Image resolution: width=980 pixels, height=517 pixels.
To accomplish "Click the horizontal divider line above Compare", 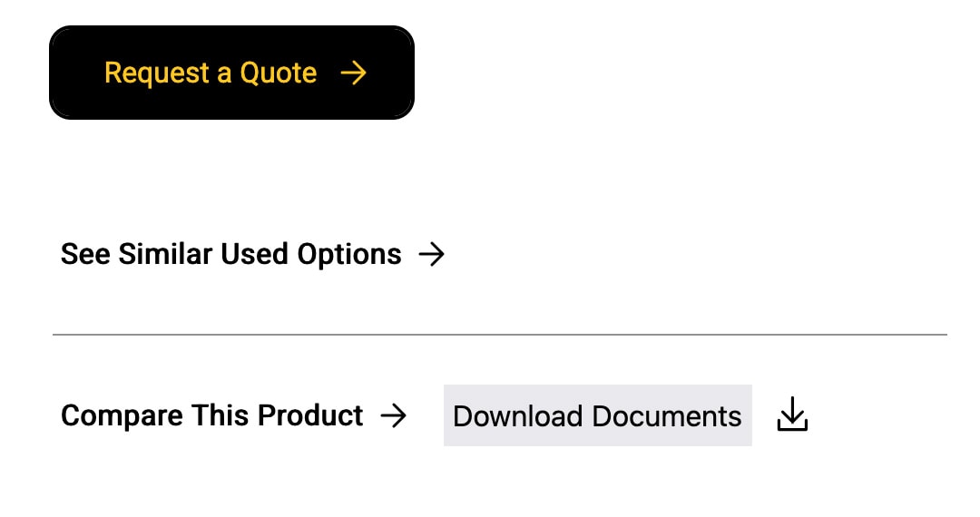I will click(499, 335).
